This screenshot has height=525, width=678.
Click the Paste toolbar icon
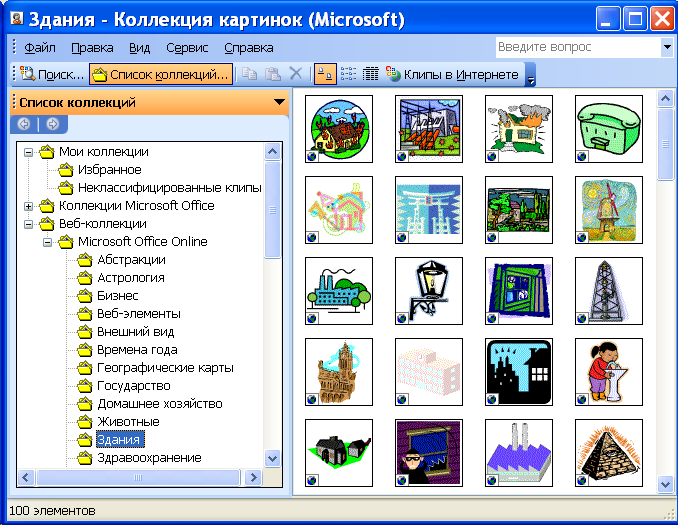coord(272,74)
